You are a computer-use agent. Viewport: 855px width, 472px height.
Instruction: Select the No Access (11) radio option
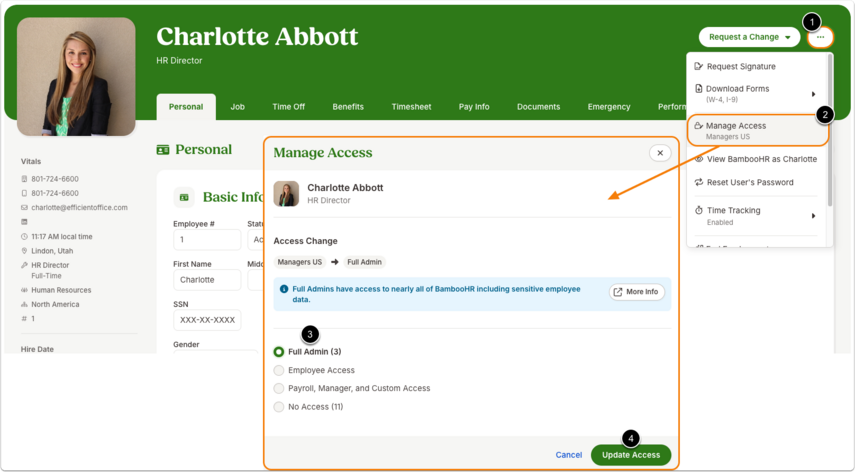[279, 407]
